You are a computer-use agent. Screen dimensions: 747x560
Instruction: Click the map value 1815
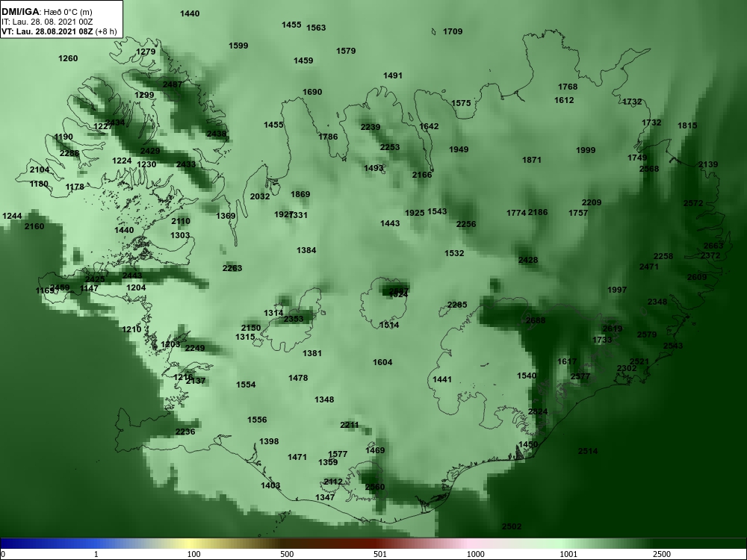point(687,125)
